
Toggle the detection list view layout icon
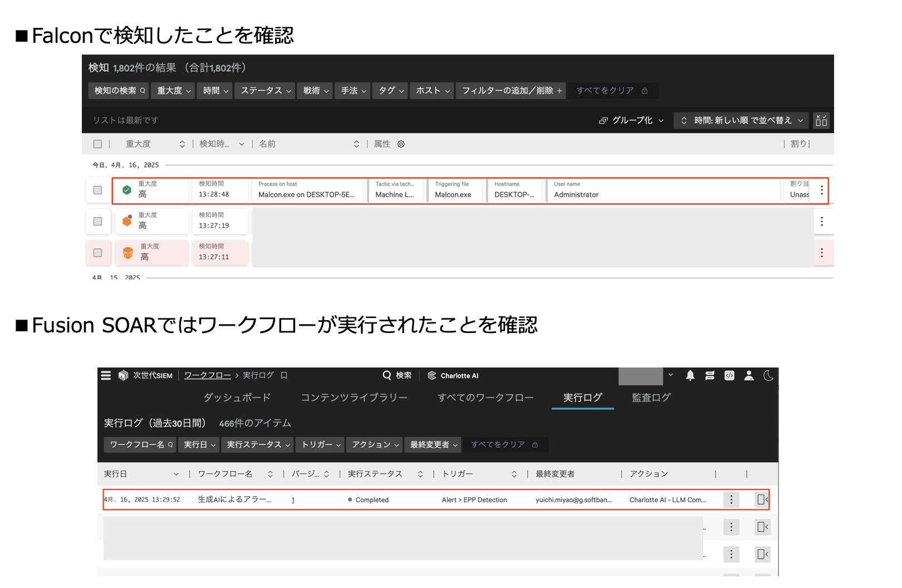pos(821,120)
